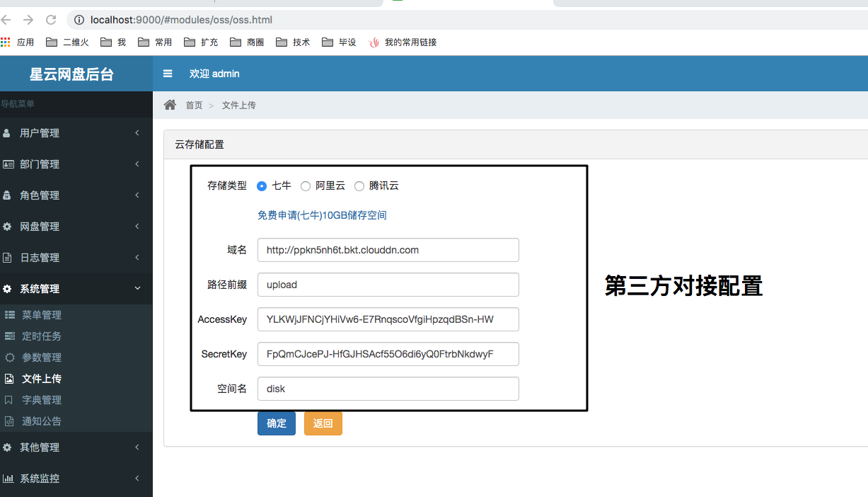Collapse the 系统管理 menu chevron

137,289
